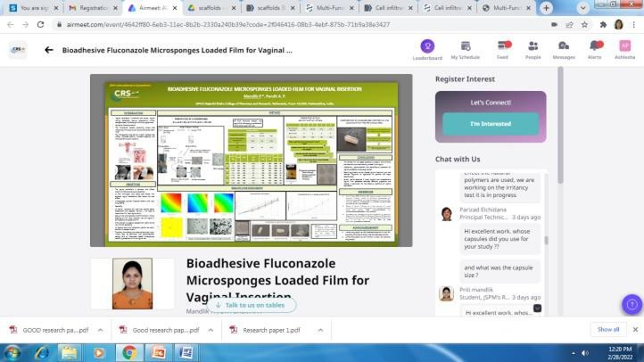Open the Chrome three-dot menu

(x=634, y=25)
